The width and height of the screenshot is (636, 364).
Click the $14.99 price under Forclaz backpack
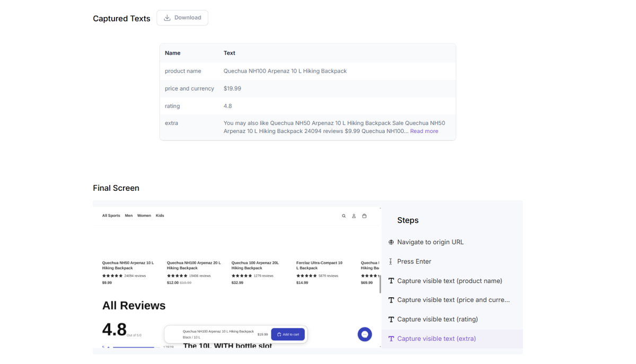click(302, 283)
